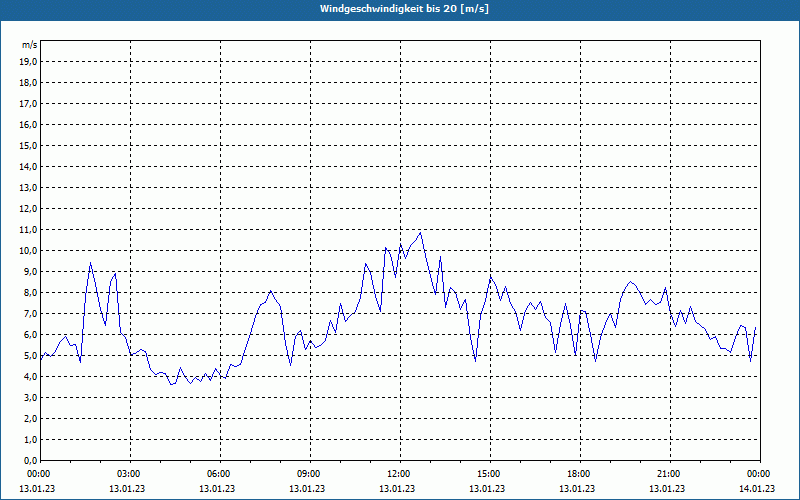Screen dimensions: 800x500
Task: Click the 0,0 y-axis label
Action: tap(30, 461)
